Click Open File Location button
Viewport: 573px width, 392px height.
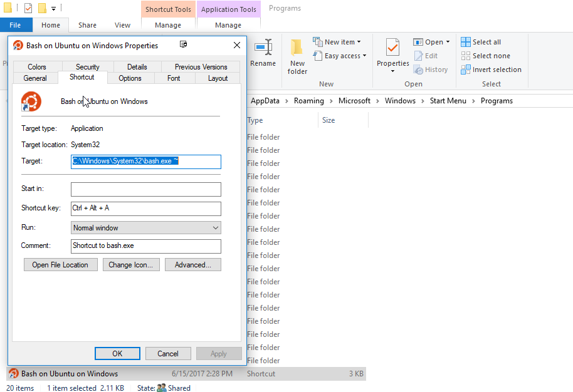click(x=60, y=265)
